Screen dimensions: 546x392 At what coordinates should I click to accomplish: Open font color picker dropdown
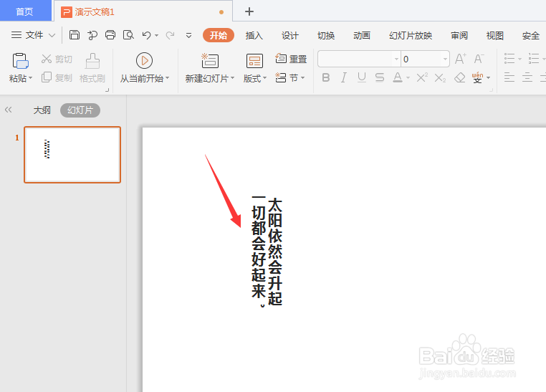point(408,78)
